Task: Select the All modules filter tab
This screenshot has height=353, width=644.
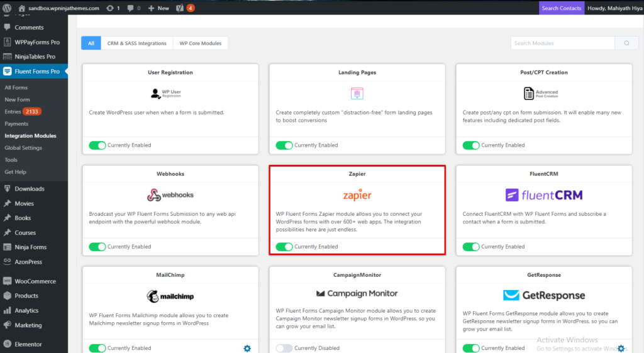Action: pos(91,43)
